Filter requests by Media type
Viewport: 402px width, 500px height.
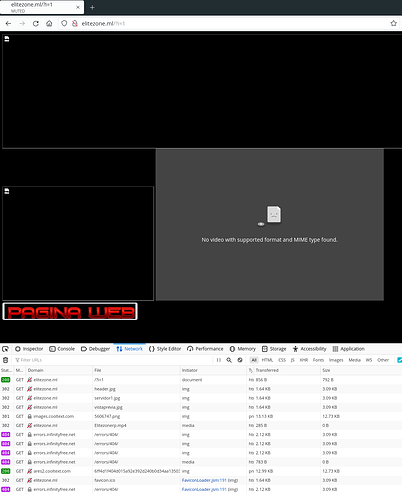[354, 360]
